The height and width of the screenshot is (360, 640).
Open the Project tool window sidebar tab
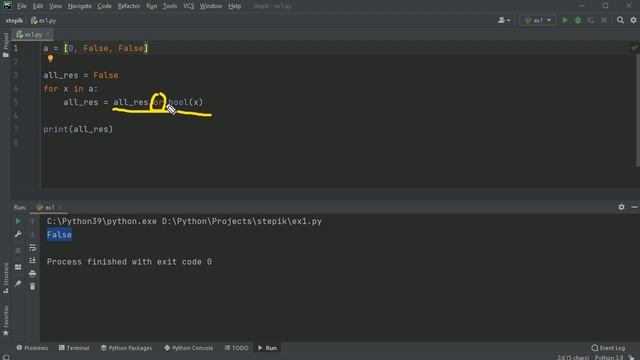[5, 44]
